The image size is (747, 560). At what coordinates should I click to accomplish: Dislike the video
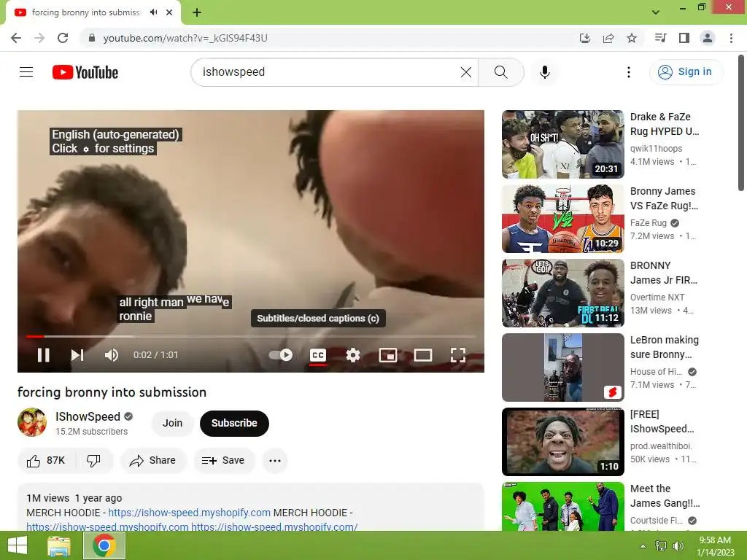[x=94, y=461]
